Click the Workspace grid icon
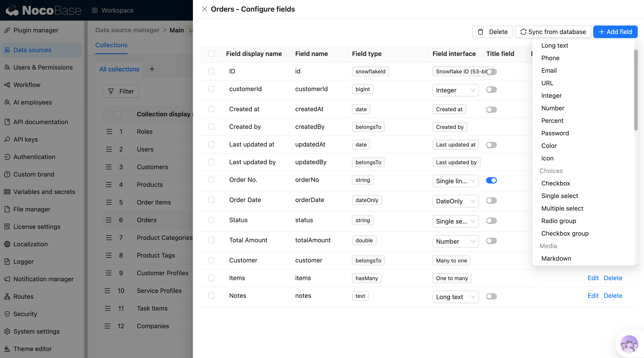 click(x=95, y=10)
